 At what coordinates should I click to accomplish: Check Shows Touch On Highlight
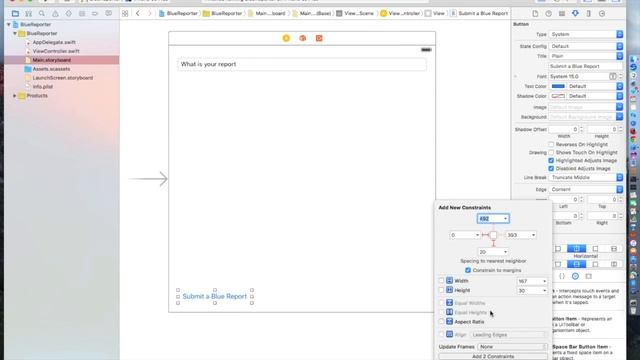[551, 152]
